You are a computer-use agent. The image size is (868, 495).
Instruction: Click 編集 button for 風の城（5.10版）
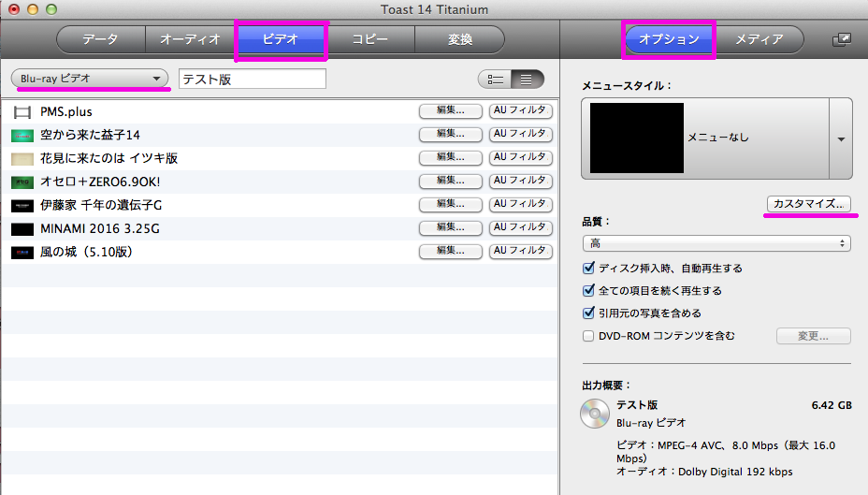tap(451, 251)
